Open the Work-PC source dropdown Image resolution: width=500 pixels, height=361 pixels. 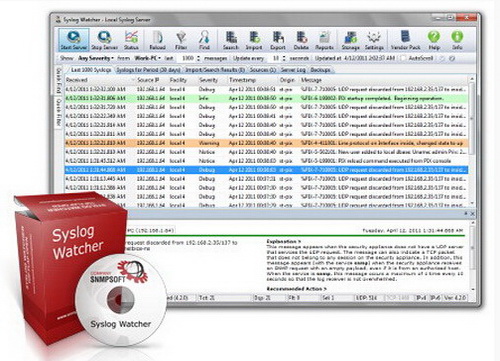[148, 58]
